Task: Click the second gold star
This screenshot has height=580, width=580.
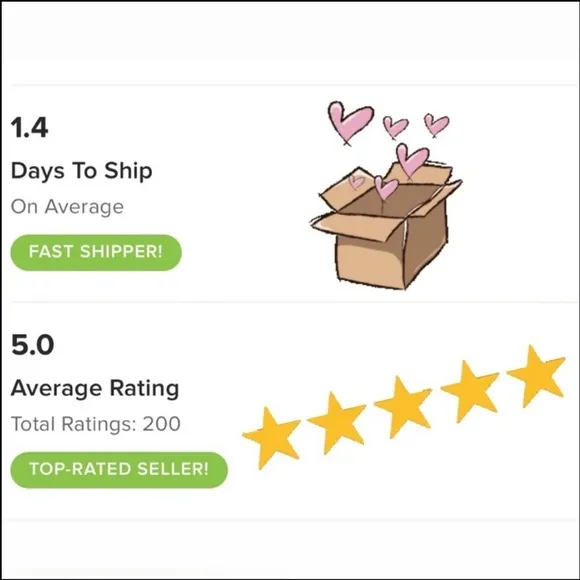Action: point(337,422)
